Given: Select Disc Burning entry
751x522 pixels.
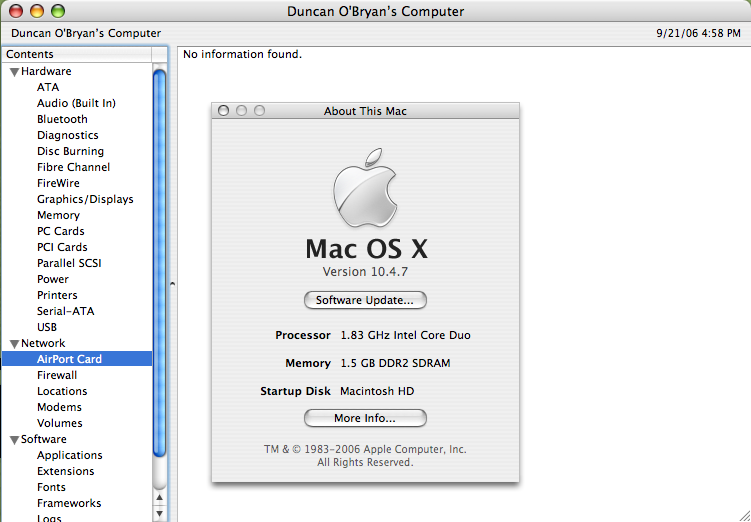Looking at the screenshot, I should [x=70, y=151].
